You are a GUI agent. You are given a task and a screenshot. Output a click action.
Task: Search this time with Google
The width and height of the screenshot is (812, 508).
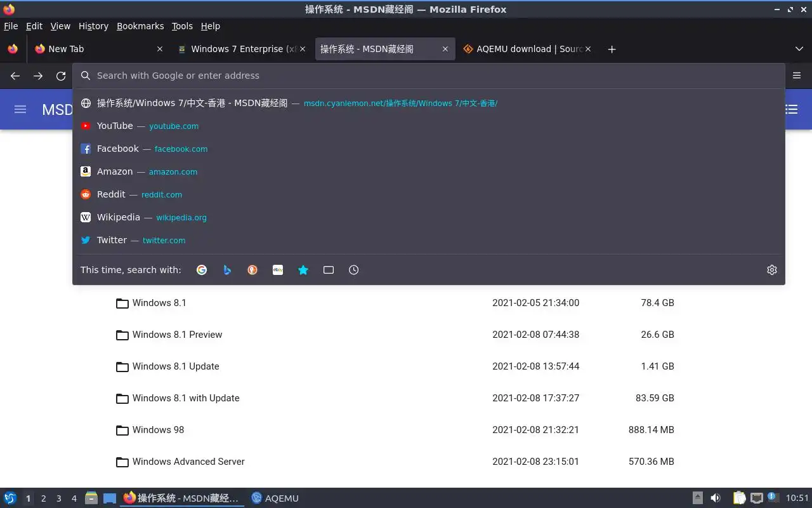pyautogui.click(x=202, y=270)
